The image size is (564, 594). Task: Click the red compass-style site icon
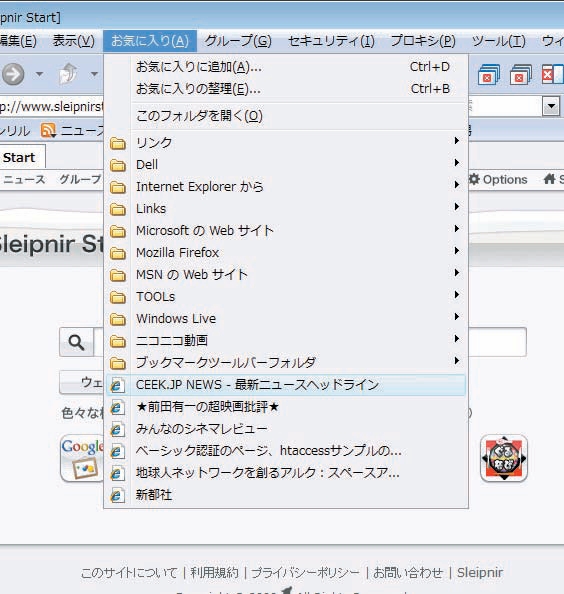[504, 458]
